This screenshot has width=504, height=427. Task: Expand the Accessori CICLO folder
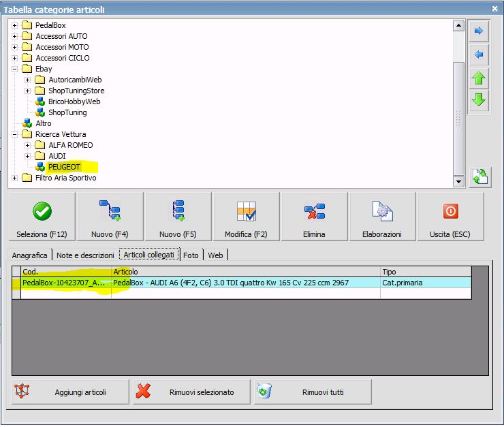14,58
